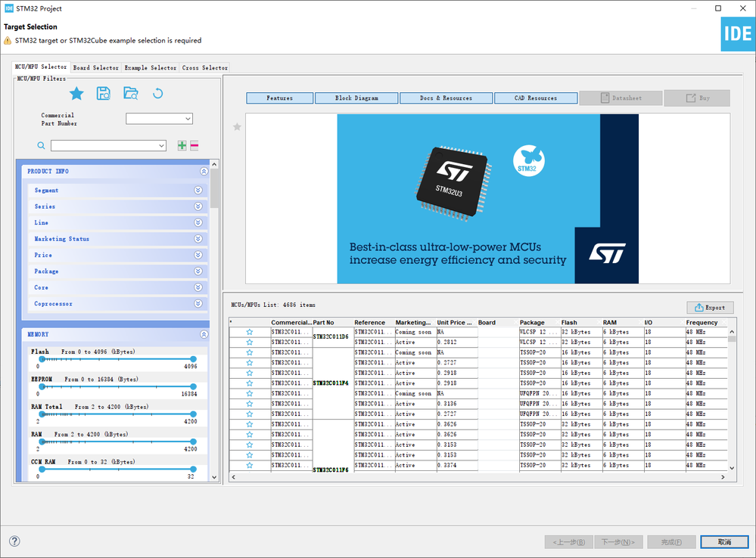Screen dimensions: 756x558
Task: Open the Cross Selector tab
Action: click(205, 68)
